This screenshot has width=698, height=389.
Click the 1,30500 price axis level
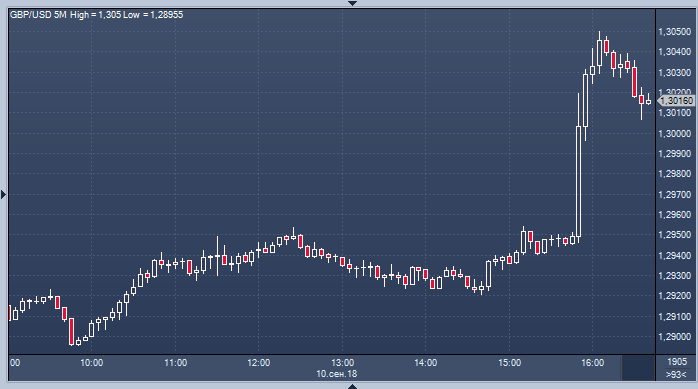tap(675, 32)
